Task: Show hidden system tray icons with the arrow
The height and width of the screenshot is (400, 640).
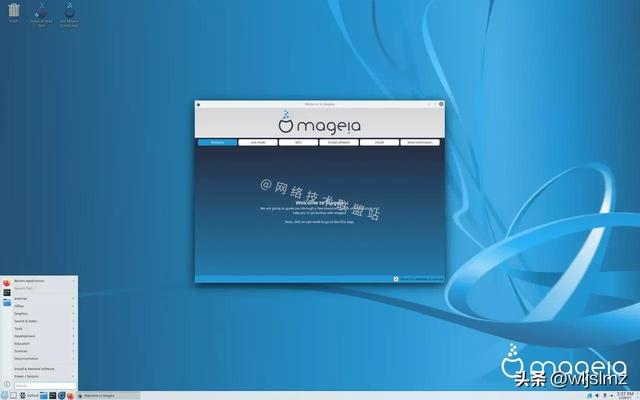Action: tap(611, 396)
